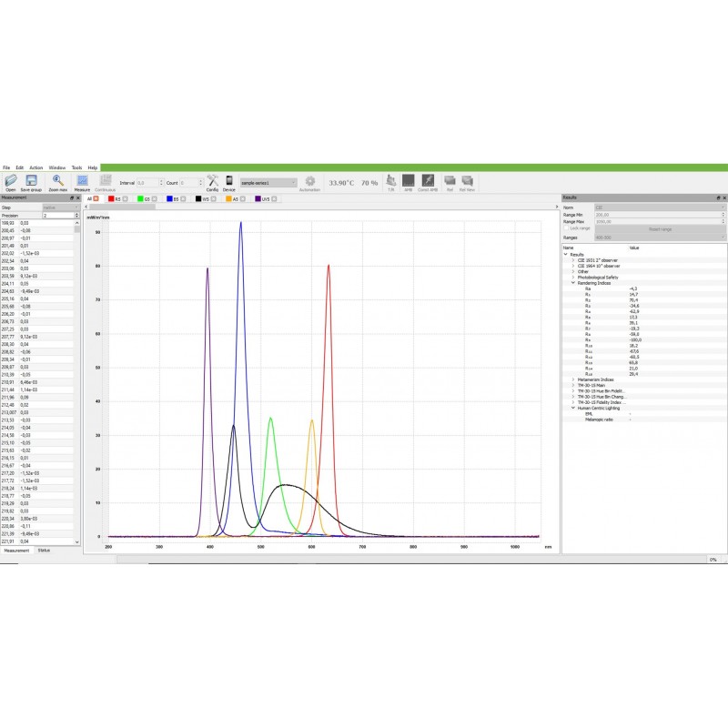Close the GS green series tab
Screen dimensions: 728x728
(154, 197)
